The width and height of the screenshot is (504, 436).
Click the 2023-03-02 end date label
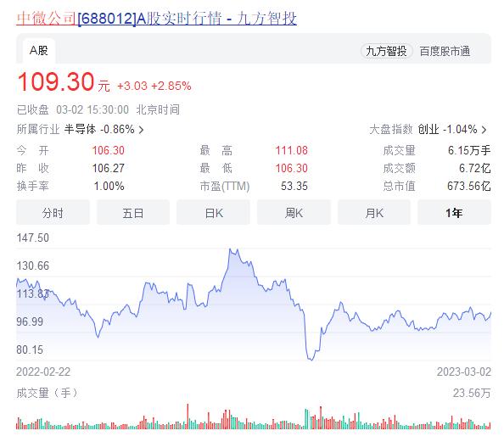click(x=464, y=372)
